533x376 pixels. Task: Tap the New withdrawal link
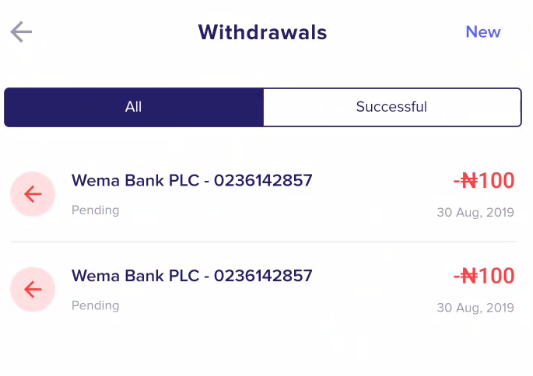pos(483,32)
